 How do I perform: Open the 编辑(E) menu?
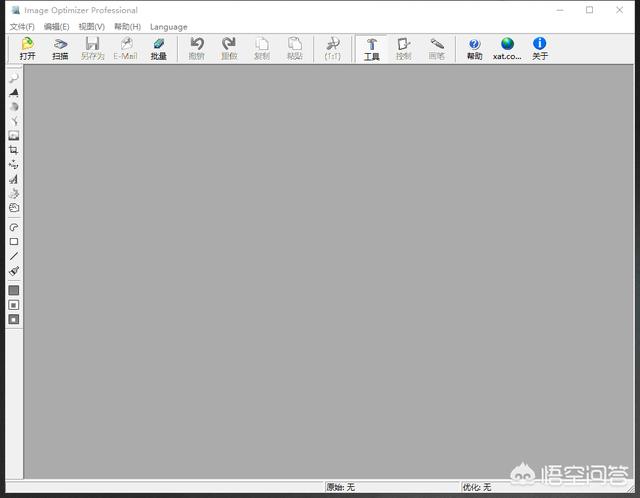click(x=56, y=27)
